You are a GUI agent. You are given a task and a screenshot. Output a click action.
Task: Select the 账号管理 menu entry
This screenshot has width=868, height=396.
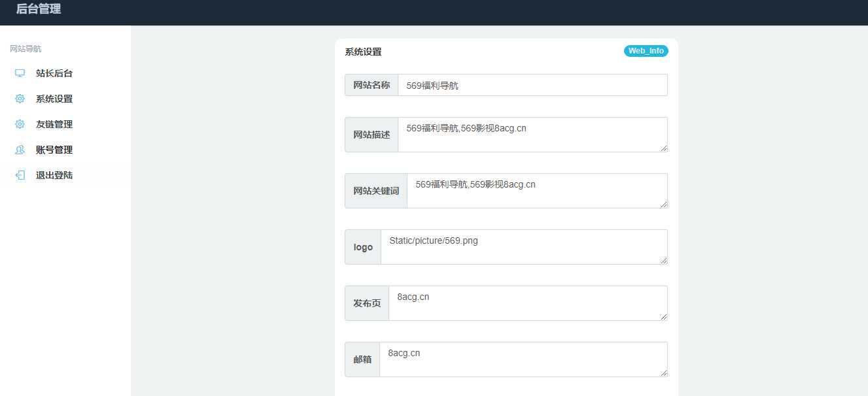point(54,149)
